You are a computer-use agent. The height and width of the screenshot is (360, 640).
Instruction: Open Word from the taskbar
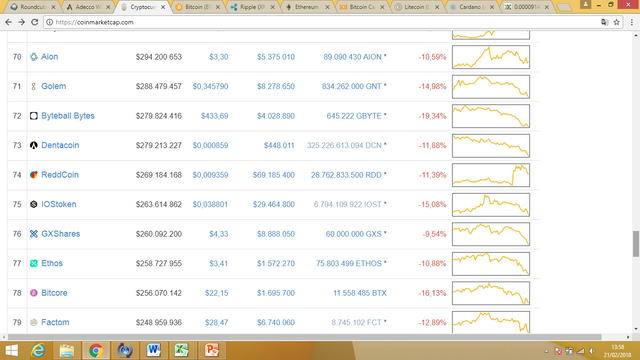point(153,350)
